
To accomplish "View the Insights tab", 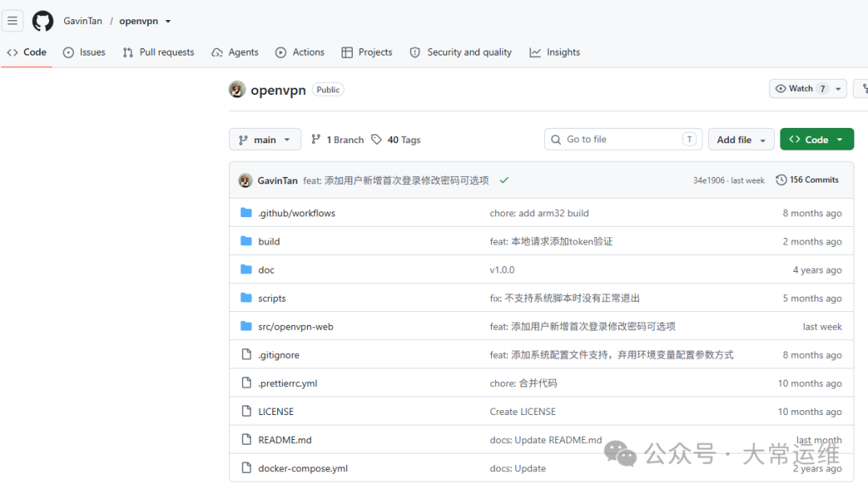I will click(x=555, y=52).
